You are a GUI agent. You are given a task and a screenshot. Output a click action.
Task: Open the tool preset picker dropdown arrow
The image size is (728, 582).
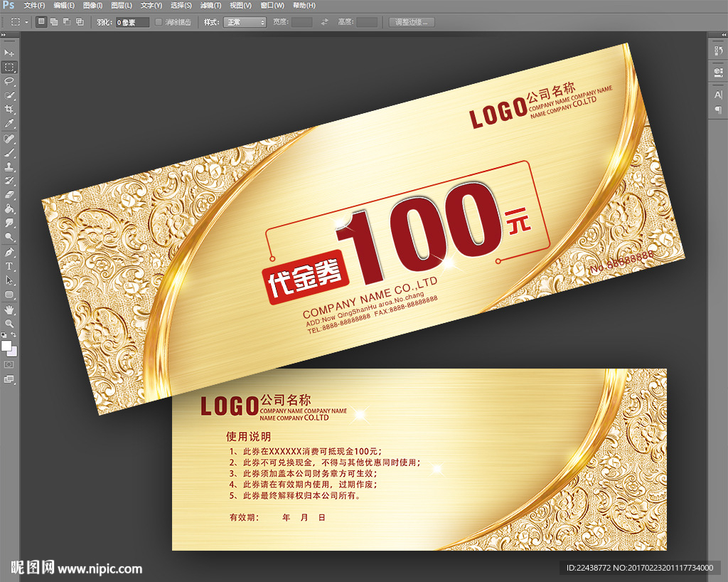click(x=26, y=22)
